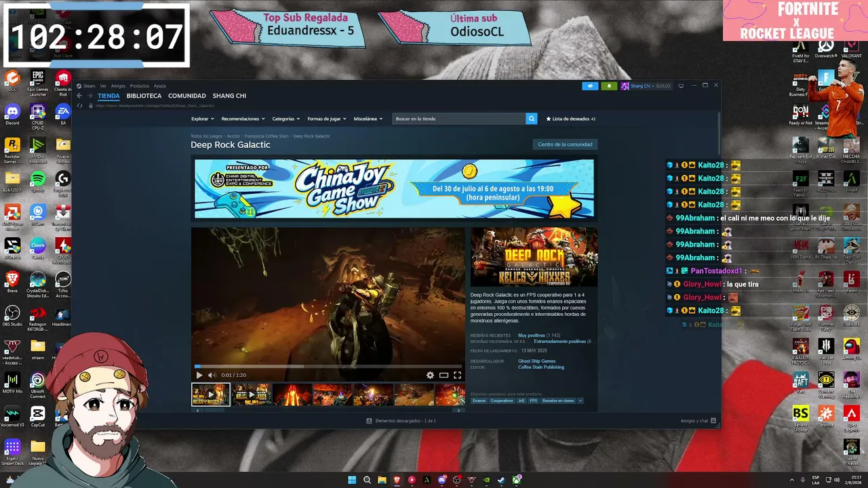Screen dimensions: 868x488
Task: Switch to the BIBLIOTECA tab
Action: (144, 96)
